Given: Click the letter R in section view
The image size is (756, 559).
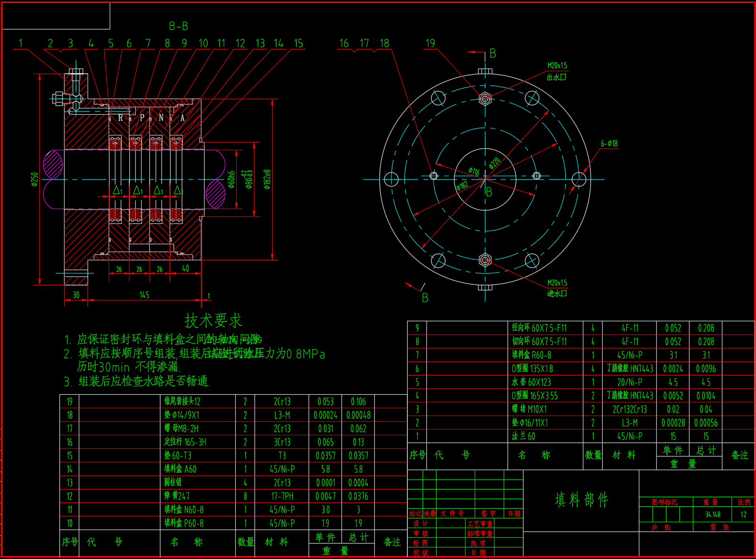Looking at the screenshot, I should tap(120, 117).
